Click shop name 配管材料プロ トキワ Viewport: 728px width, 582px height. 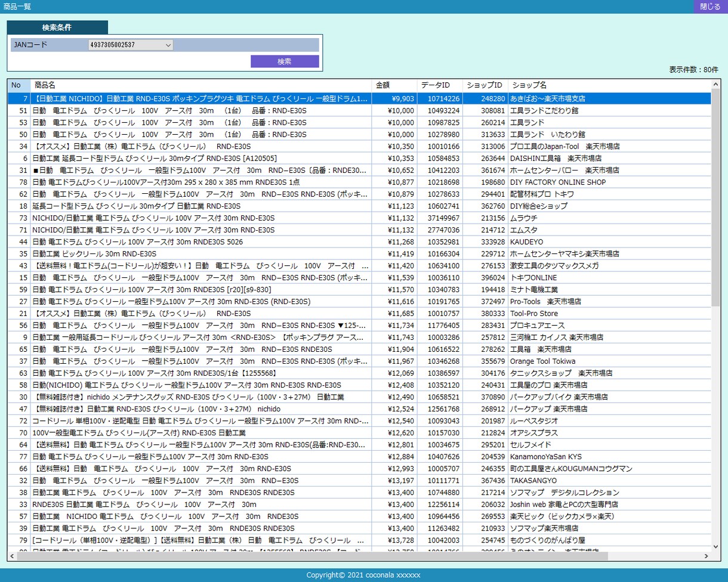point(542,194)
